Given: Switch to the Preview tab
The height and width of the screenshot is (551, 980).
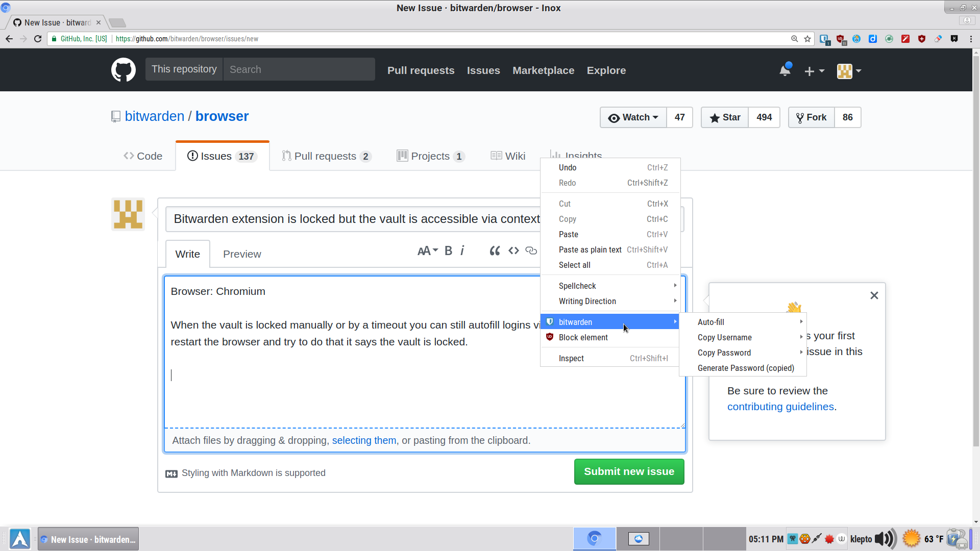Looking at the screenshot, I should tap(242, 254).
